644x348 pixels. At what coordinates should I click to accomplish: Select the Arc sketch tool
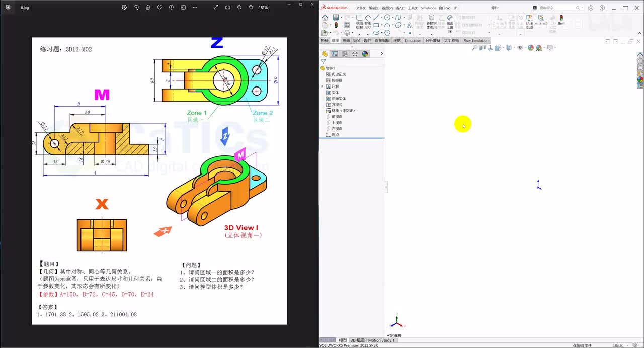[x=387, y=25]
